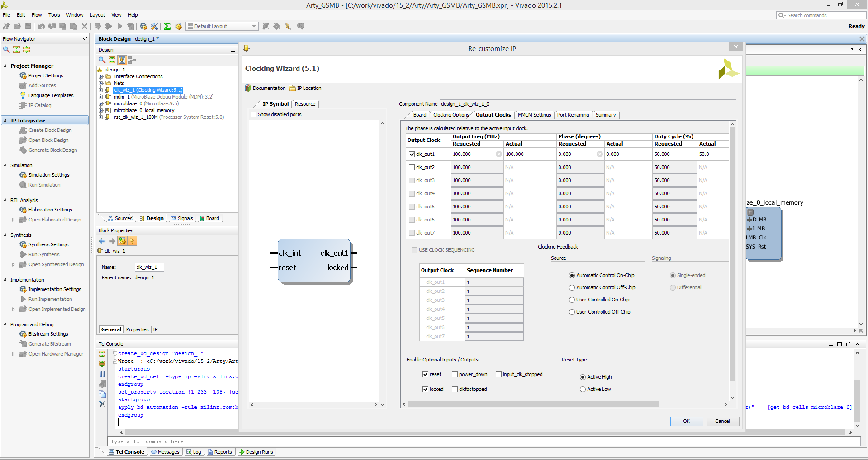868x460 pixels.
Task: Click Run Simulation in Flow Navigator
Action: click(x=44, y=185)
